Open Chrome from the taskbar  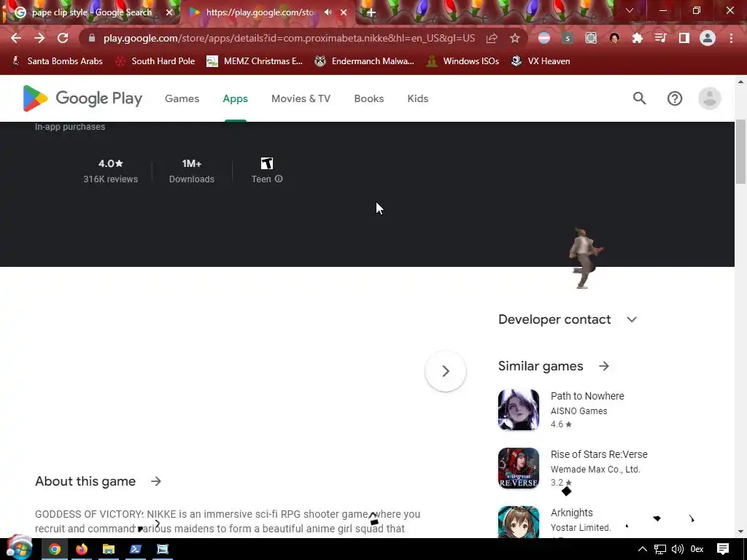tap(54, 549)
